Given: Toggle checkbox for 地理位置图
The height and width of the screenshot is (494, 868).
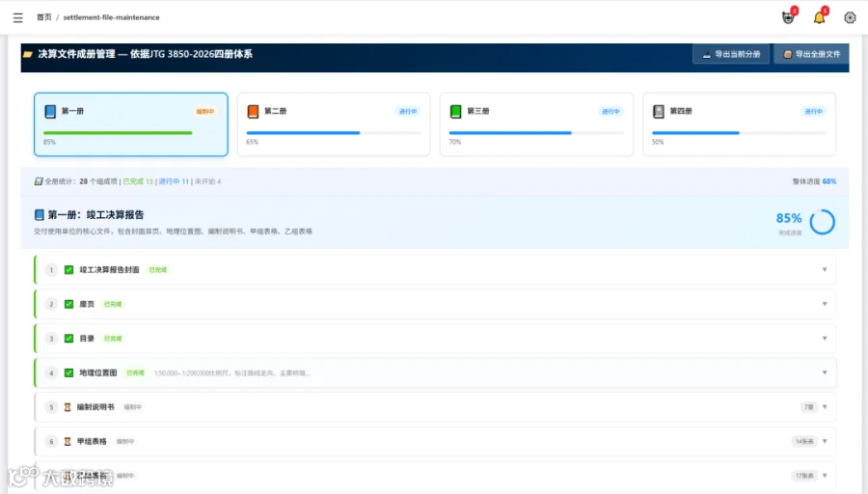Looking at the screenshot, I should pos(68,372).
